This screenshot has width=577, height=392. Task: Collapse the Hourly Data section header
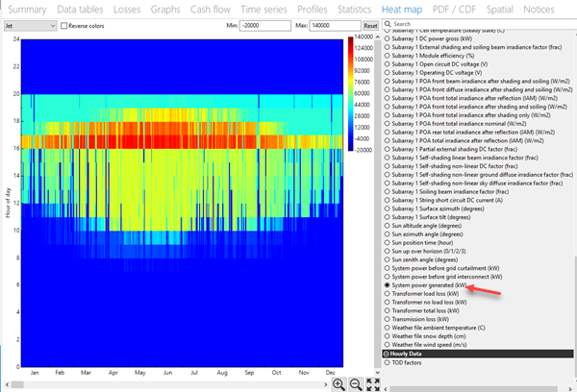click(x=388, y=353)
